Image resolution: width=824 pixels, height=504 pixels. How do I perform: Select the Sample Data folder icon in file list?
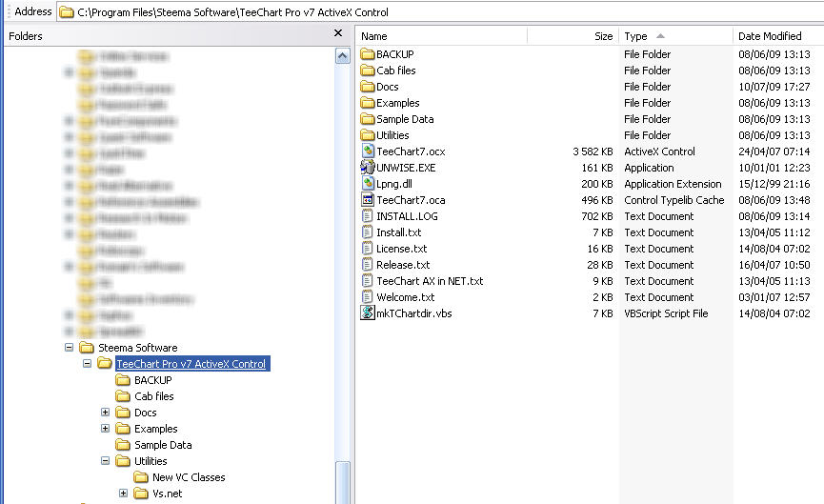pyautogui.click(x=368, y=119)
